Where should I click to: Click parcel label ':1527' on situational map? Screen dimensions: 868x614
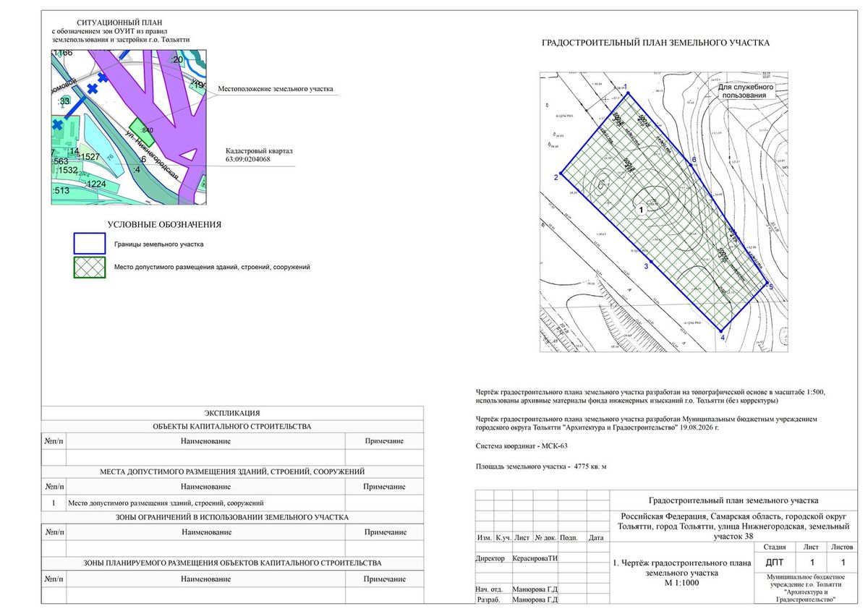click(x=89, y=157)
